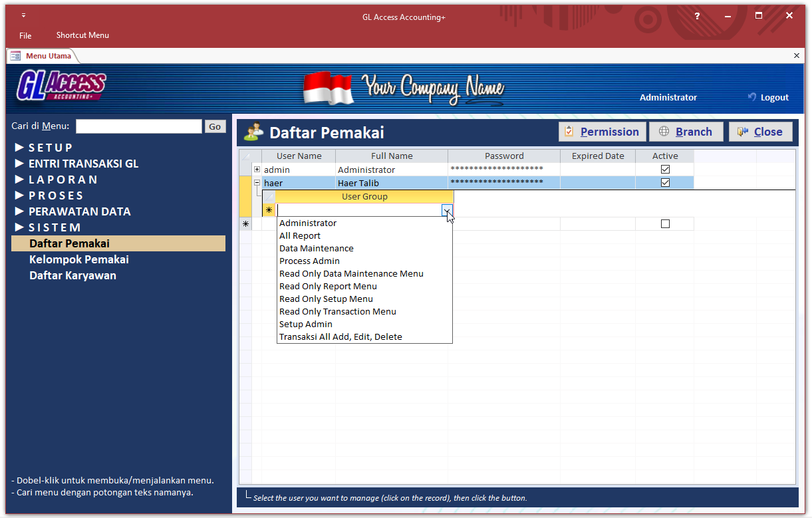
Task: Open the help question mark icon
Action: point(696,16)
